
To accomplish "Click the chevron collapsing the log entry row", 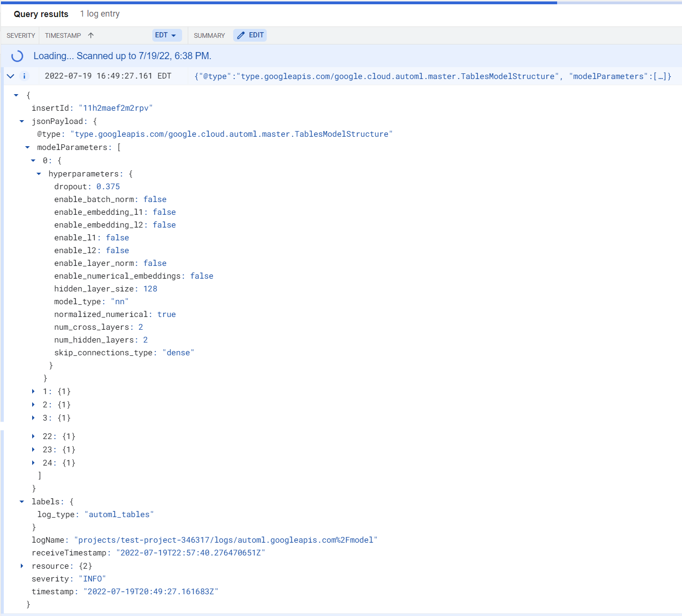I will 10,76.
